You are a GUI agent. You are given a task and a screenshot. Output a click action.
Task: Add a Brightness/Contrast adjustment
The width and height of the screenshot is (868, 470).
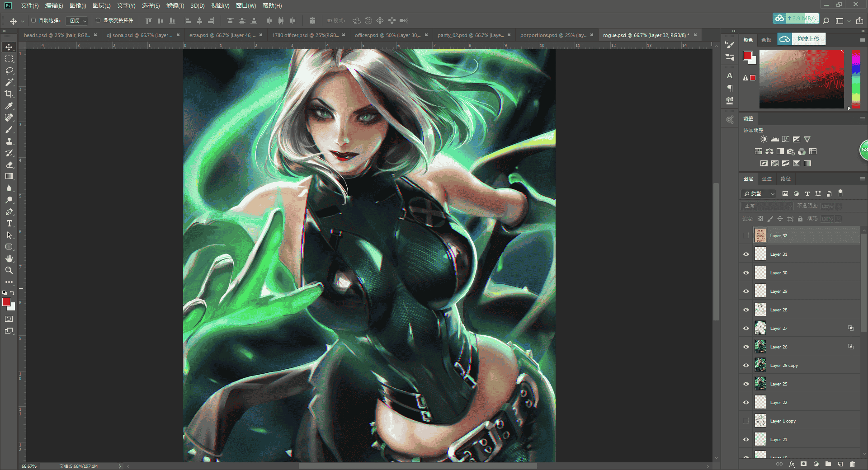click(764, 139)
